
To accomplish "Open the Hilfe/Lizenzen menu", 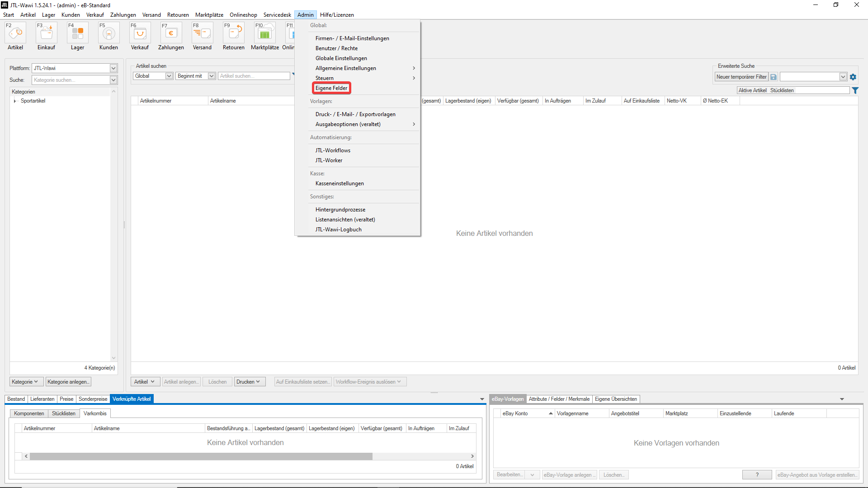I will tap(337, 15).
